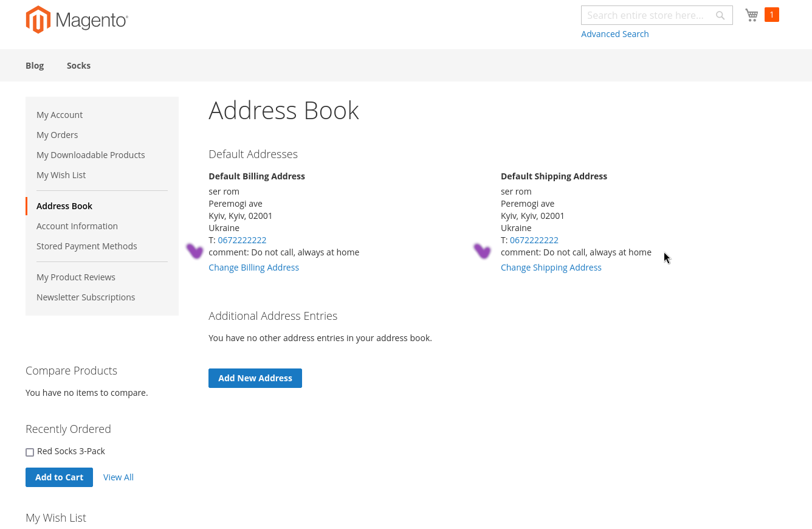Click the cart item count badge

point(772,15)
